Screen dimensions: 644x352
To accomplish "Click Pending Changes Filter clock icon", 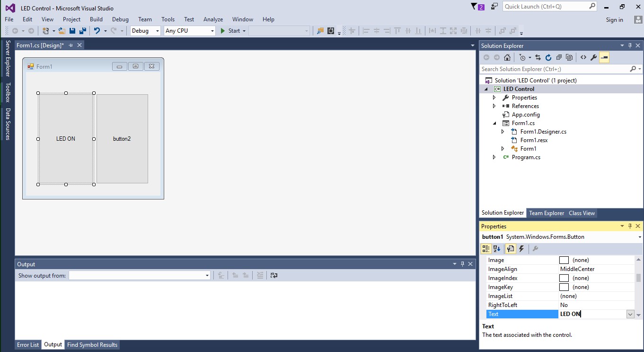I will 522,57.
